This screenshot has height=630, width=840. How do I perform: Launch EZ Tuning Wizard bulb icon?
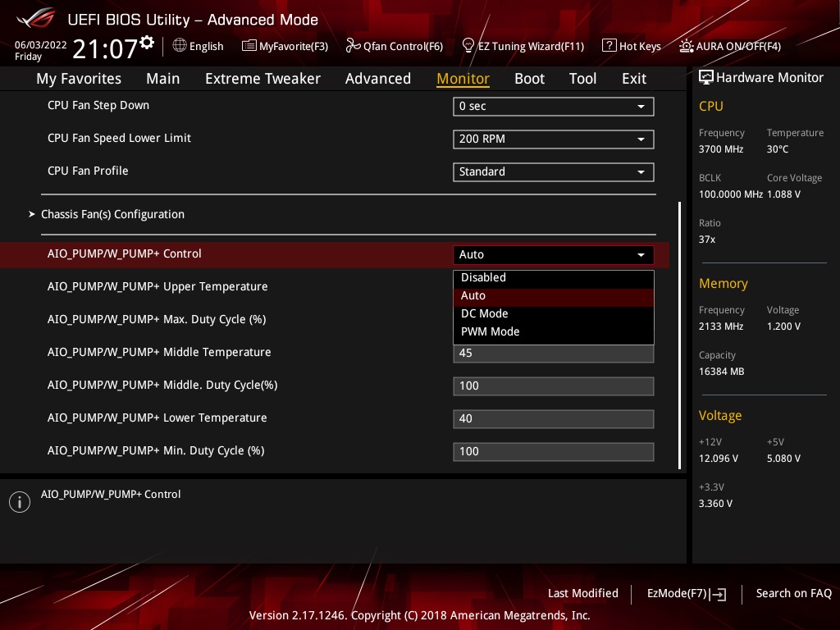point(468,46)
